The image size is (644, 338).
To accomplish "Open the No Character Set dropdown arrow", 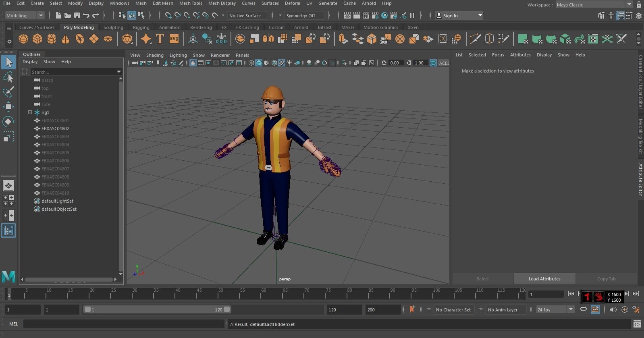I will coord(429,309).
